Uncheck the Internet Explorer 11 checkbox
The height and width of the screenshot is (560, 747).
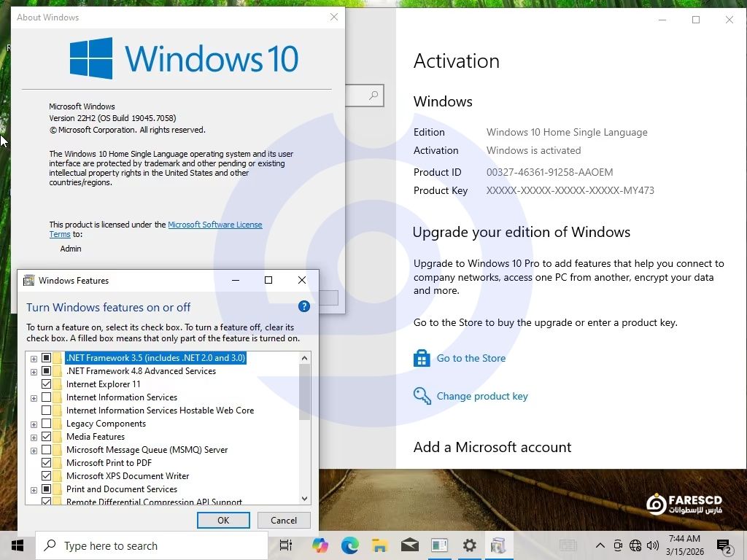(x=47, y=384)
